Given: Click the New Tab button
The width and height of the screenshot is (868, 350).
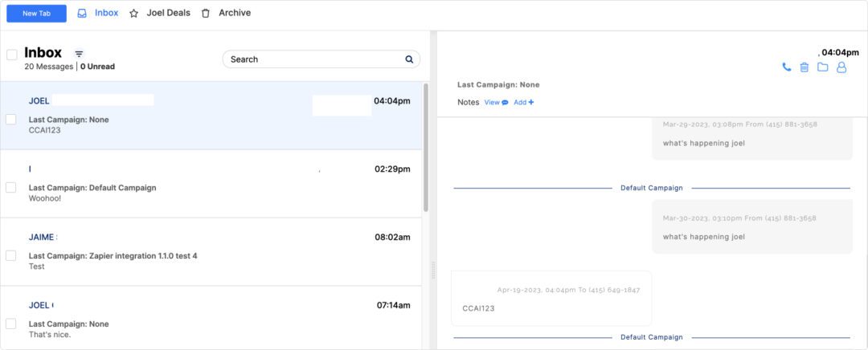Looking at the screenshot, I should pyautogui.click(x=36, y=14).
